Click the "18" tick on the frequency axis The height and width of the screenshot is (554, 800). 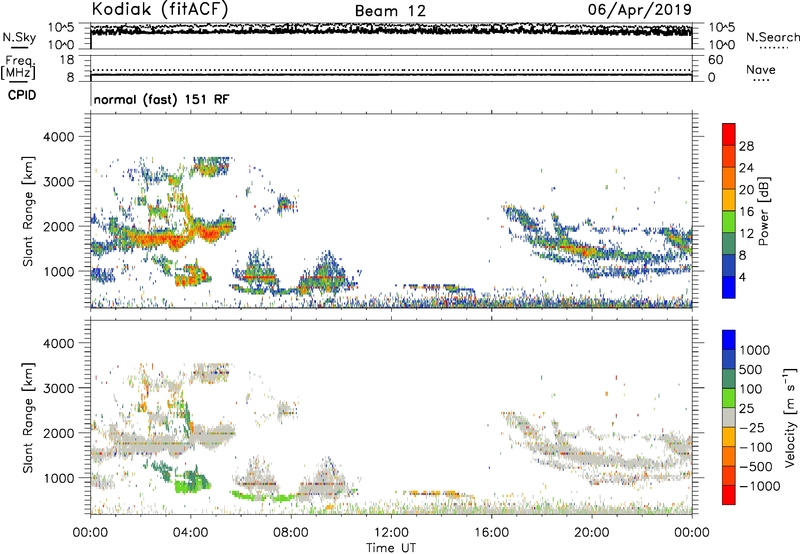pos(67,60)
